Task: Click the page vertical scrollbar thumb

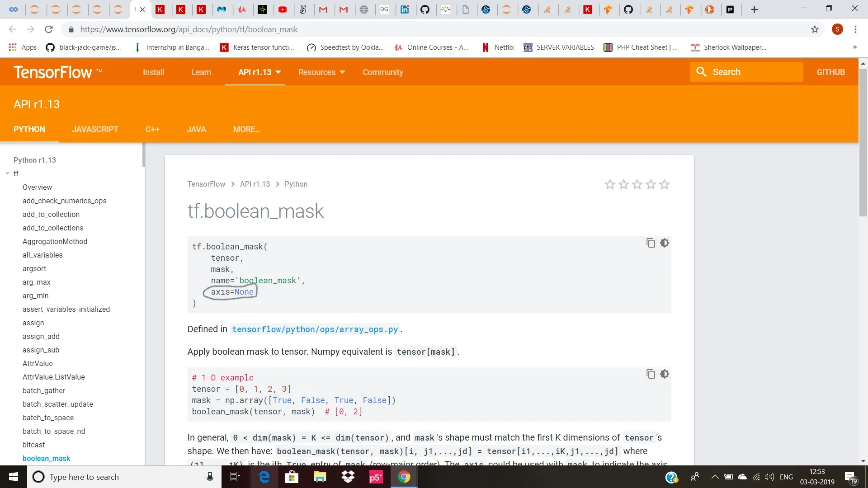Action: coord(863,142)
